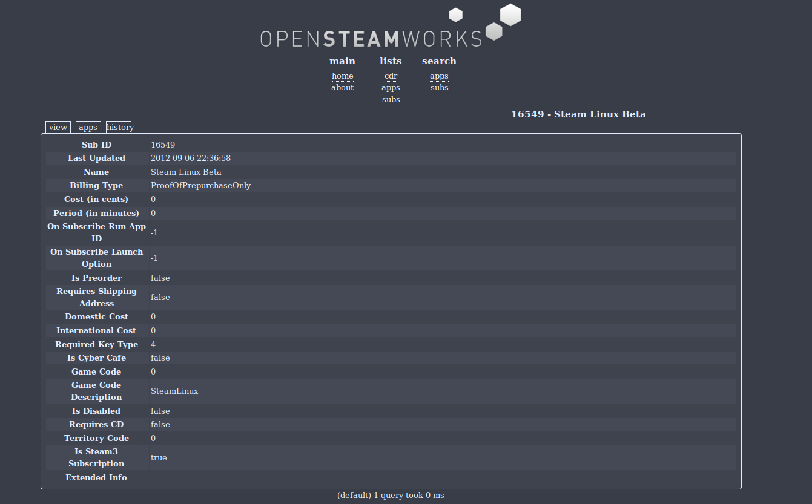The height and width of the screenshot is (504, 812).
Task: Click the 'Cost (in cents)' label
Action: 97,200
